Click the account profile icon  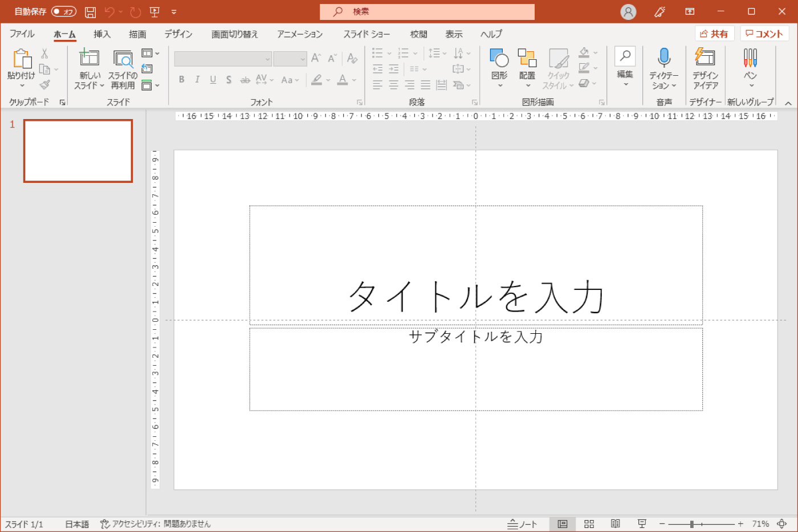(628, 11)
